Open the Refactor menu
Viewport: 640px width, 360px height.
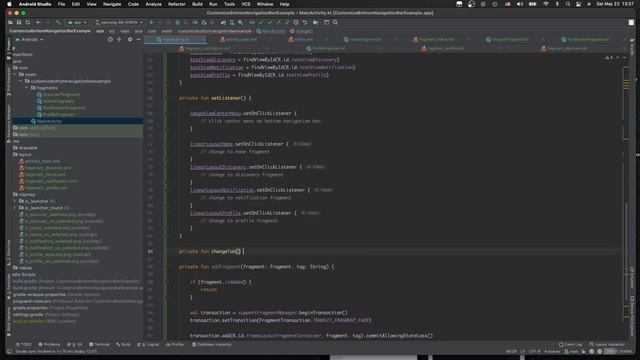pos(177,4)
